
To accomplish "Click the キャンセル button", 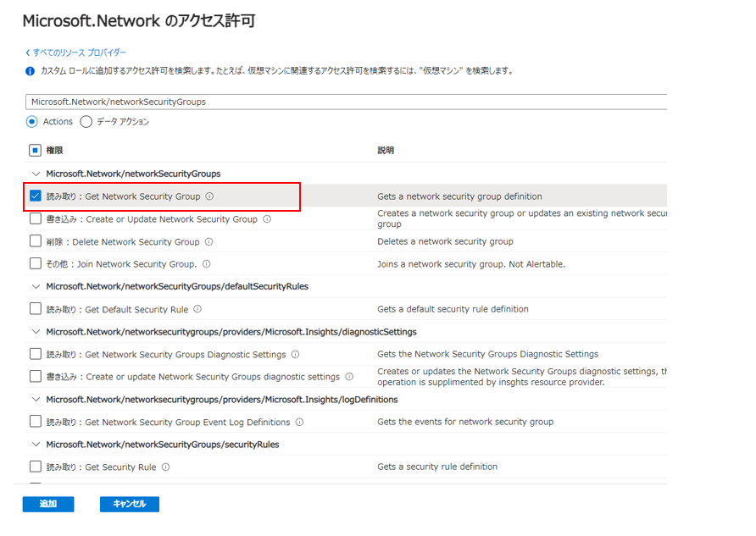I will point(129,504).
